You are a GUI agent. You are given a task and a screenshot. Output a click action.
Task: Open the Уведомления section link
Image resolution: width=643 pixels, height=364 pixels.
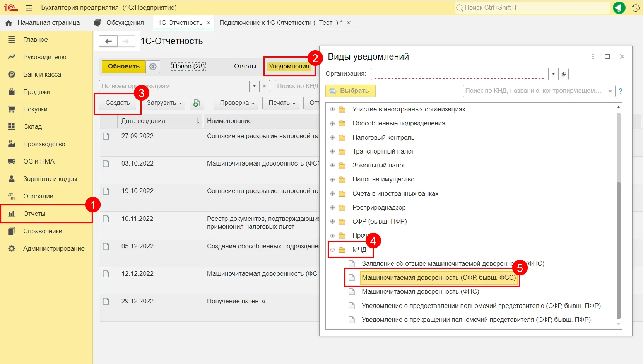tap(289, 67)
